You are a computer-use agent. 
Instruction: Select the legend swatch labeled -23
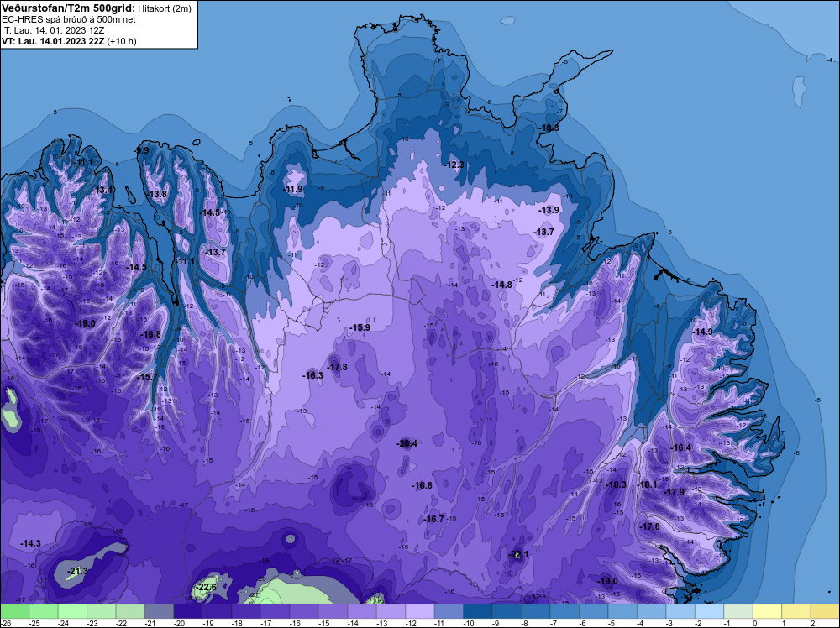point(102,611)
